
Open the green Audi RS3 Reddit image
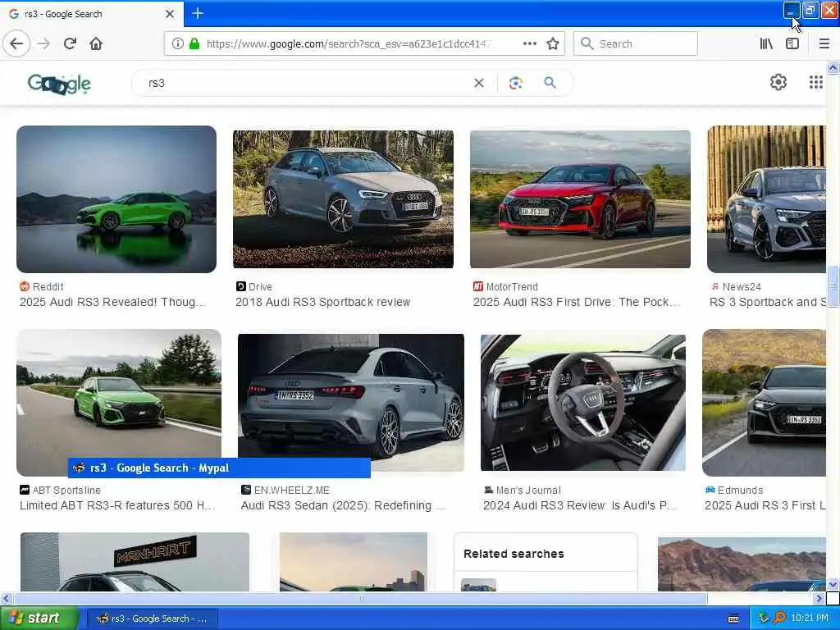pyautogui.click(x=116, y=199)
